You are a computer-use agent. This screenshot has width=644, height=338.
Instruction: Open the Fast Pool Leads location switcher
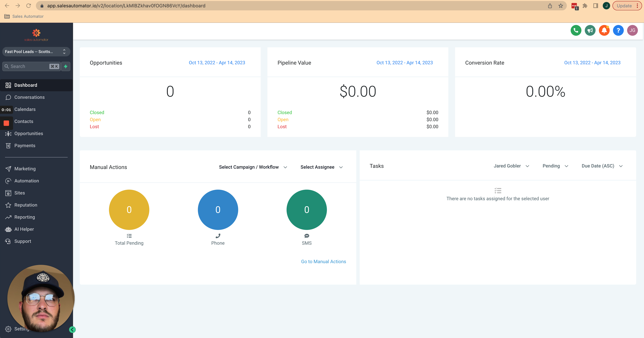[x=36, y=52]
